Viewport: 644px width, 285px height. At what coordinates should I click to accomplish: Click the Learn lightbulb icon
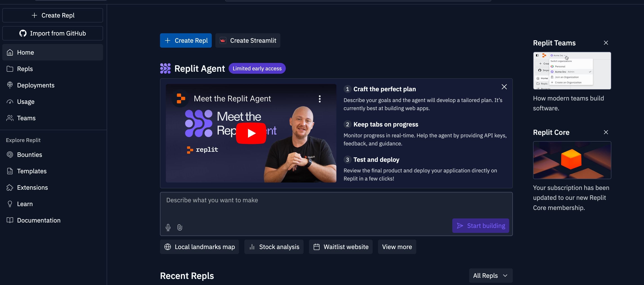pos(10,204)
